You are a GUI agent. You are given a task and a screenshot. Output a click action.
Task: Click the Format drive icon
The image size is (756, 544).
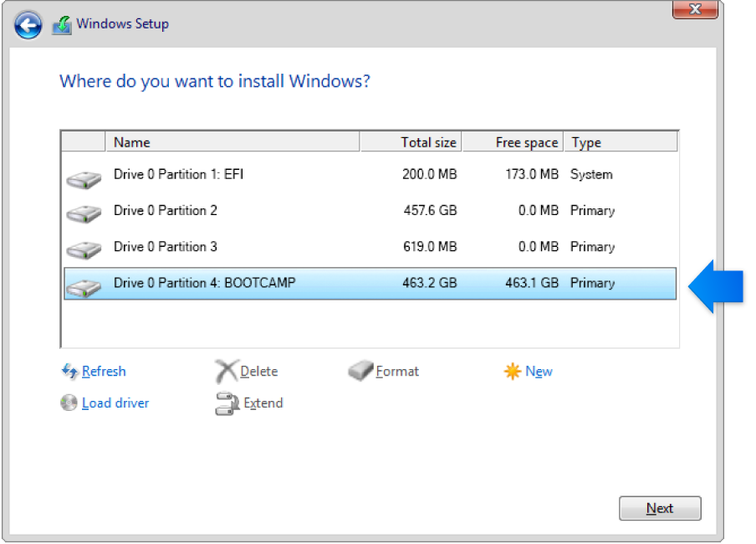[361, 371]
